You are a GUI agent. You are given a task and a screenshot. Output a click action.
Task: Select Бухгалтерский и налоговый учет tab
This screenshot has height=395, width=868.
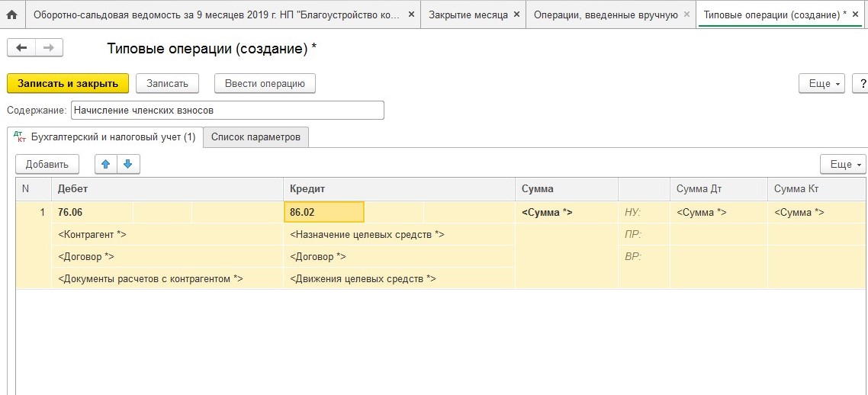pos(105,137)
